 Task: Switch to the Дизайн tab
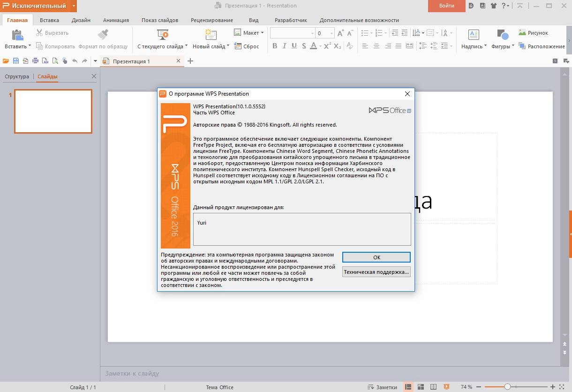tap(81, 20)
